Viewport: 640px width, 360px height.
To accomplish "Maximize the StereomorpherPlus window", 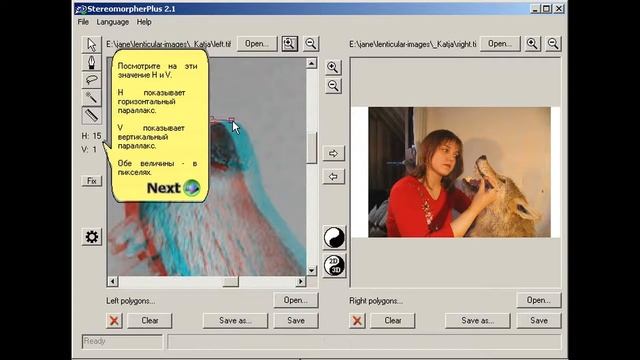I will tap(547, 9).
